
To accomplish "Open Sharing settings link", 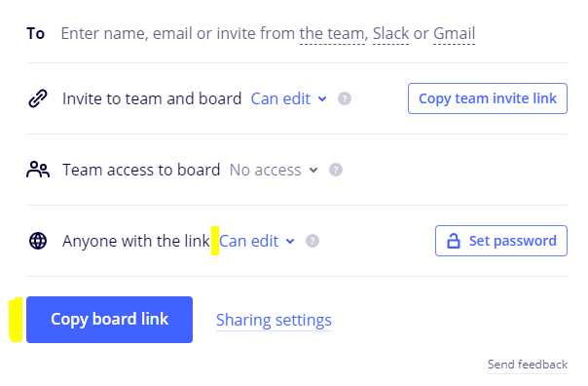I will point(274,320).
